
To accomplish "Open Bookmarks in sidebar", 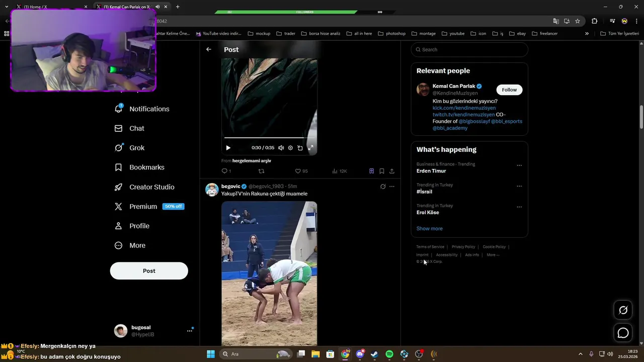I will click(x=139, y=167).
